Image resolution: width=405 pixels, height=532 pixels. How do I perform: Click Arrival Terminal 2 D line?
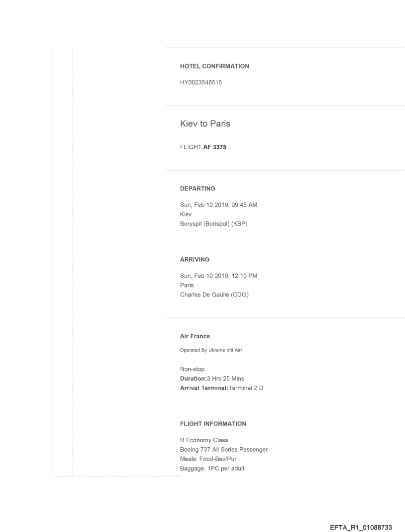221,388
